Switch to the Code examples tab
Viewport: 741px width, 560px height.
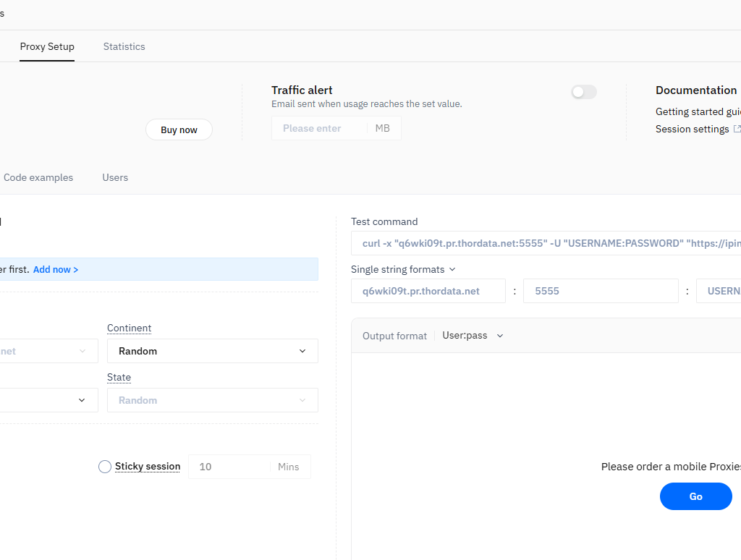coord(38,177)
